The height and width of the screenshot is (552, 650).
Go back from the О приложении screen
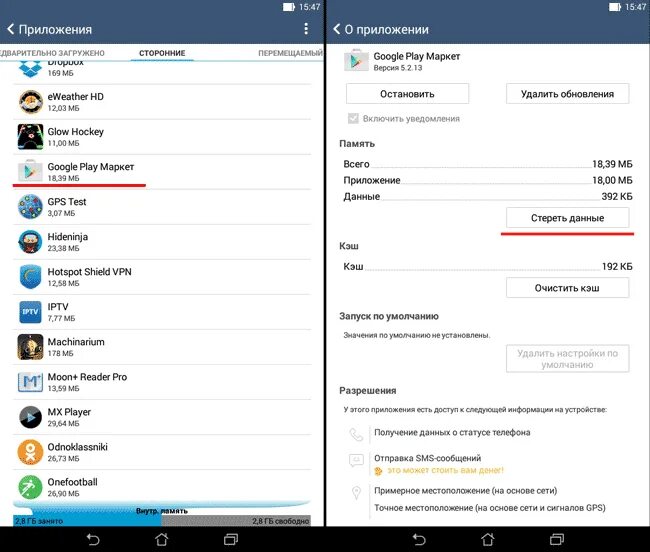click(x=337, y=29)
